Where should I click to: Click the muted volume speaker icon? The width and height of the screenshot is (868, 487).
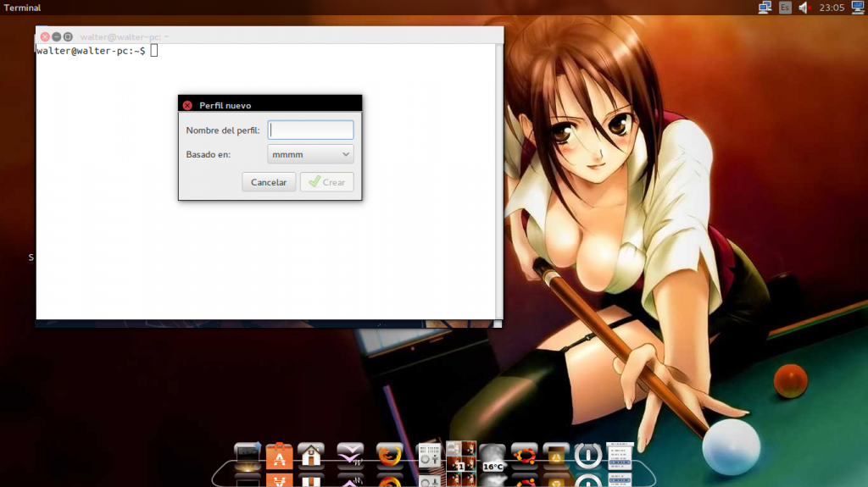804,7
